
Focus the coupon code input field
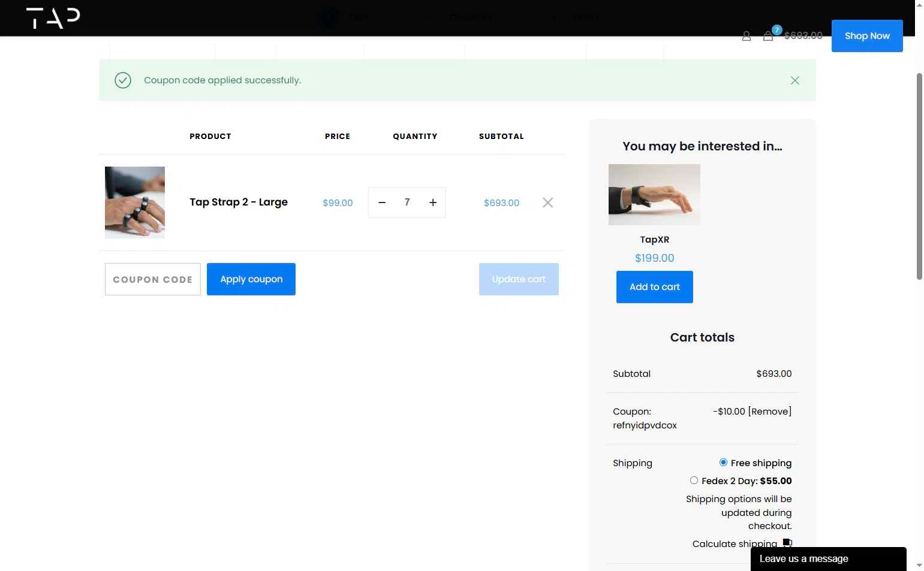pyautogui.click(x=153, y=279)
